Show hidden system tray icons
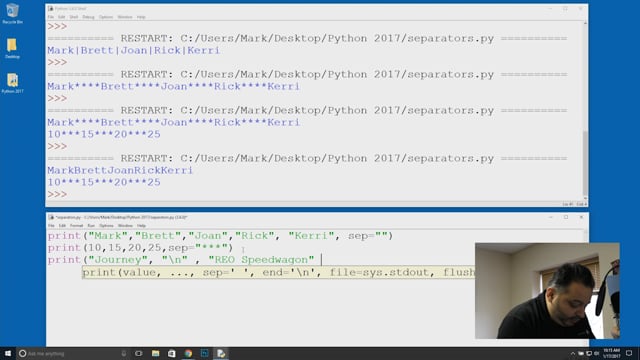Screen dimensions: 640x360 573,353
